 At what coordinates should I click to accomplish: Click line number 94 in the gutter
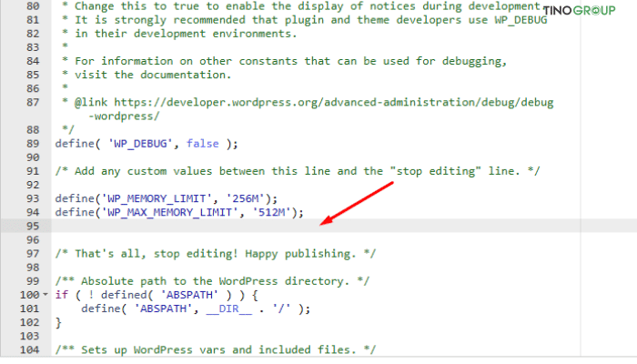(x=33, y=212)
